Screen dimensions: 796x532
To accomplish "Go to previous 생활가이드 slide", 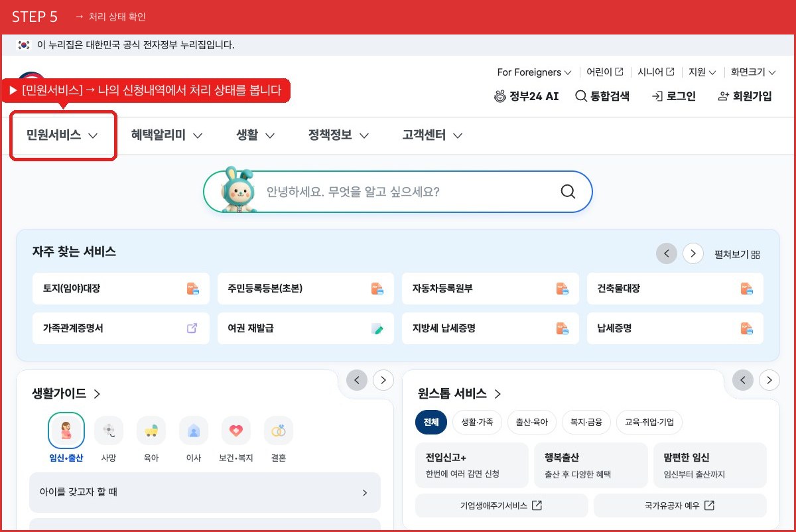I will [x=357, y=380].
